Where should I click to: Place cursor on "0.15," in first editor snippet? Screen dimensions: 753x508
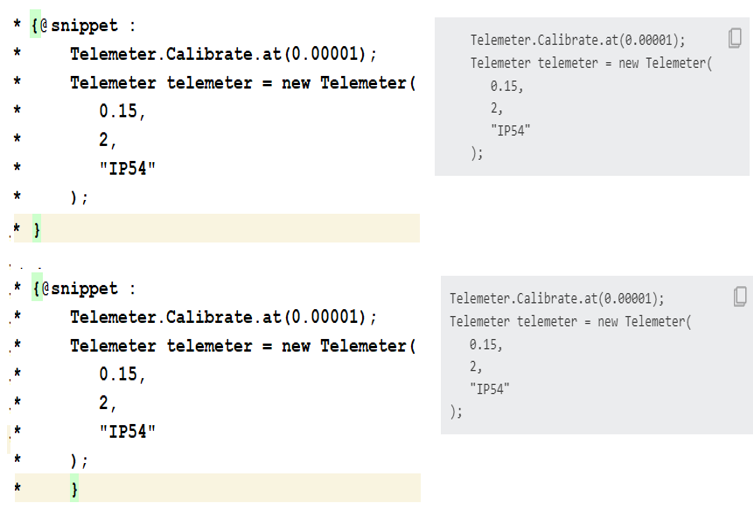click(122, 111)
